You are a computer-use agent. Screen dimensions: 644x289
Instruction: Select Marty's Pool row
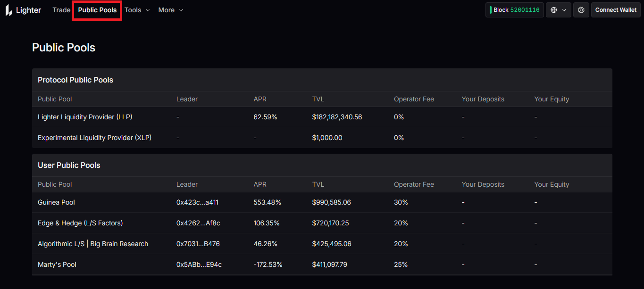click(x=57, y=264)
